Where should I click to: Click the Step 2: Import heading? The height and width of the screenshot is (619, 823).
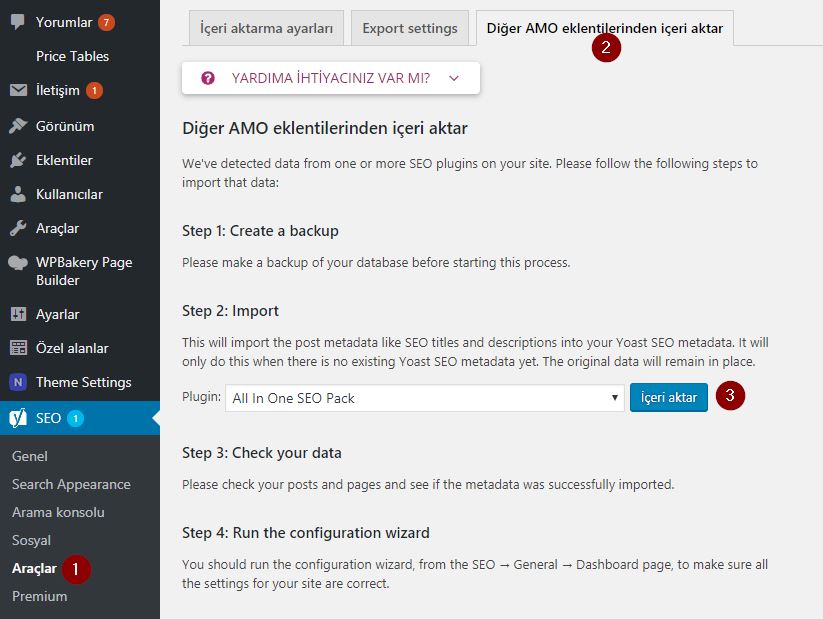[x=230, y=311]
